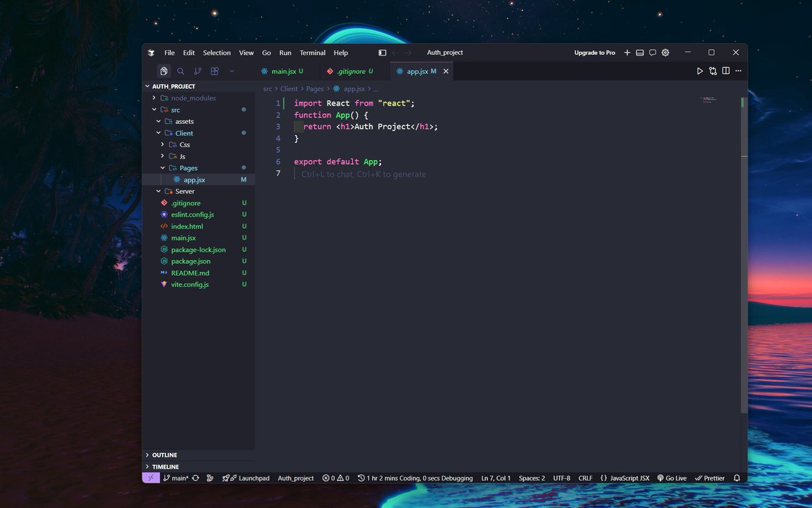The image size is (812, 508).
Task: Open errors and warnings problems indicator
Action: point(336,478)
